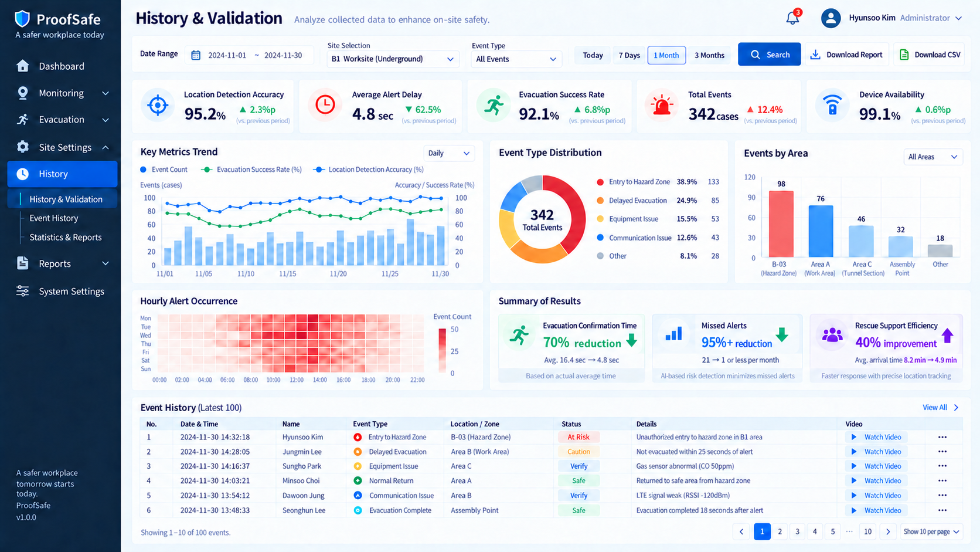The height and width of the screenshot is (552, 980).
Task: Click the Evacuation Complete event icon in row 6
Action: coord(358,510)
